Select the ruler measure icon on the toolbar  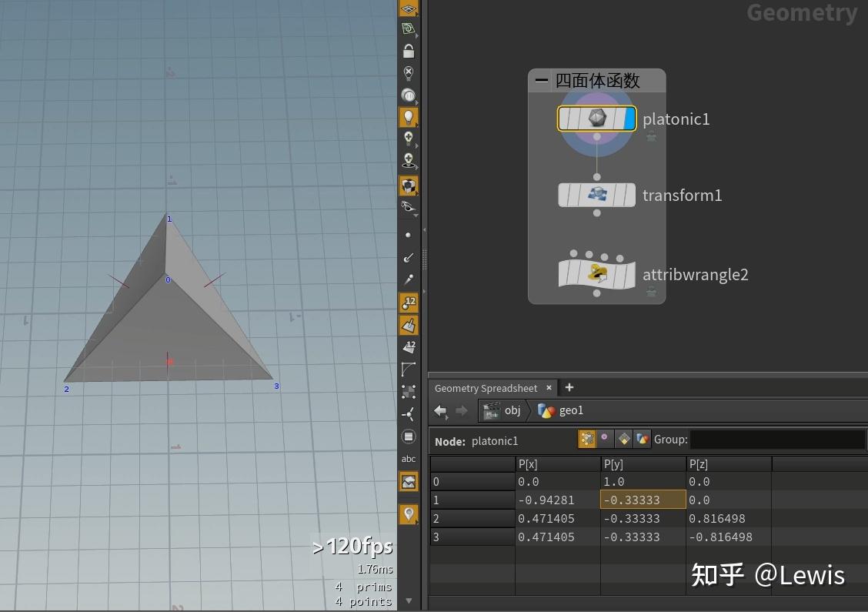pyautogui.click(x=409, y=370)
